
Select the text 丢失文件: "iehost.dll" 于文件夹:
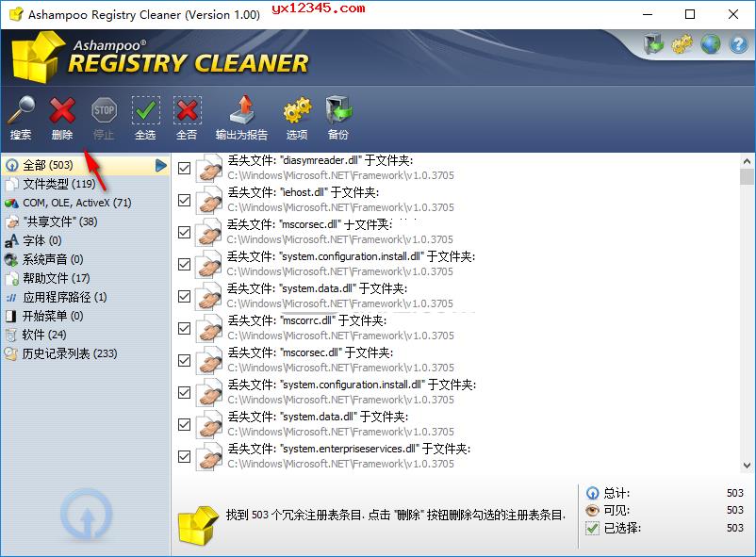304,192
